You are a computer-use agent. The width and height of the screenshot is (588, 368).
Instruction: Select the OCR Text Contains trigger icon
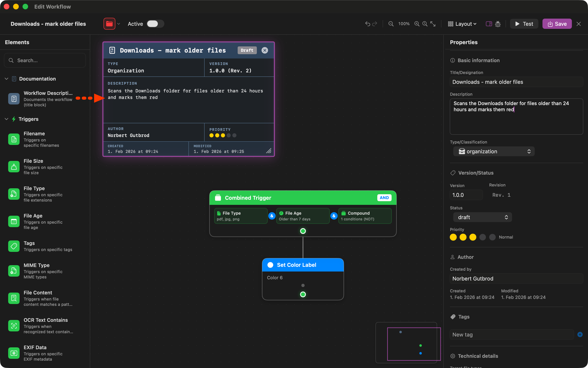14,326
